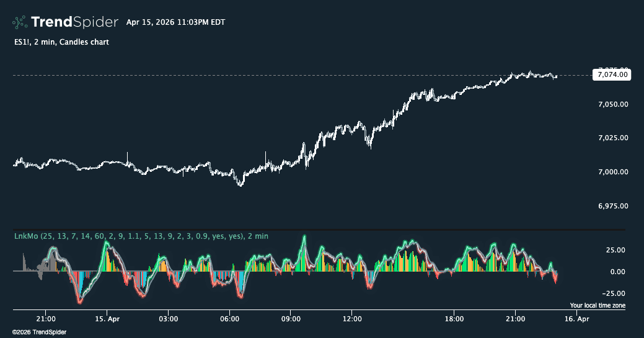Viewport: 644px width, 338px height.
Task: Click the 7,074.00 current price tag
Action: (612, 75)
